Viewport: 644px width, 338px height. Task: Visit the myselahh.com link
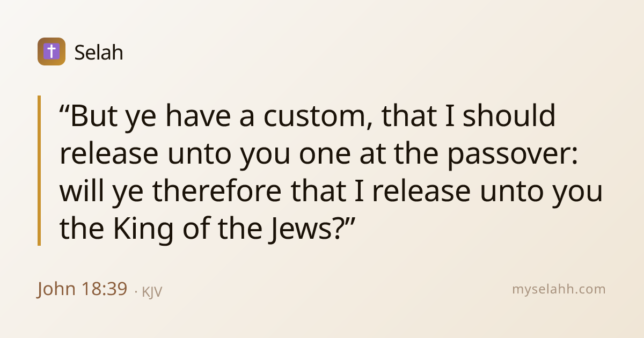pos(559,290)
